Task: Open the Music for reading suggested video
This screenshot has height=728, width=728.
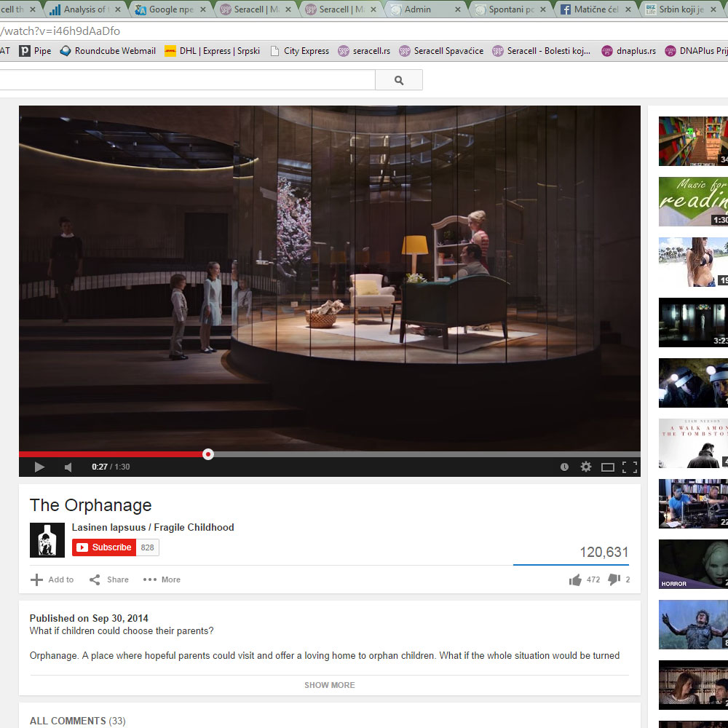Action: pyautogui.click(x=693, y=202)
